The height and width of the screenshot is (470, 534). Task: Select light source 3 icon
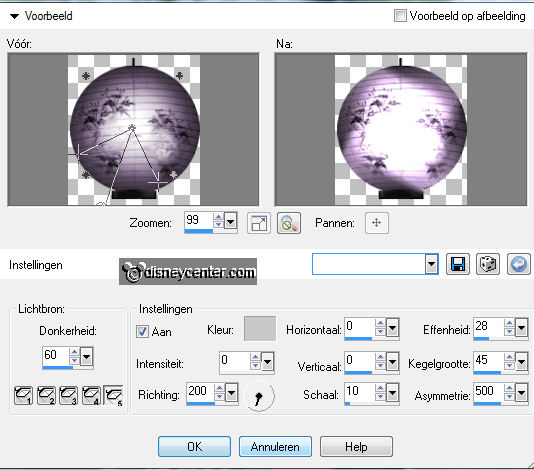(68, 395)
